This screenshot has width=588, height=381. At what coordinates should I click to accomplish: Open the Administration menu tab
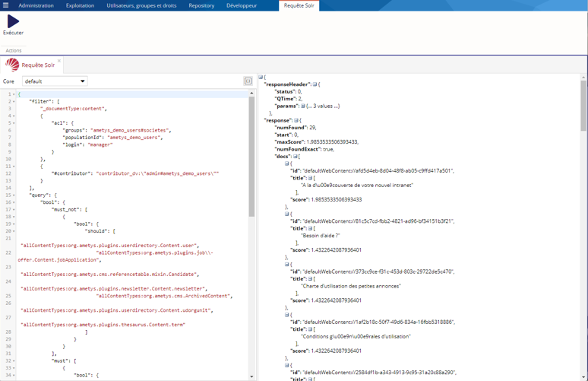[x=36, y=5]
